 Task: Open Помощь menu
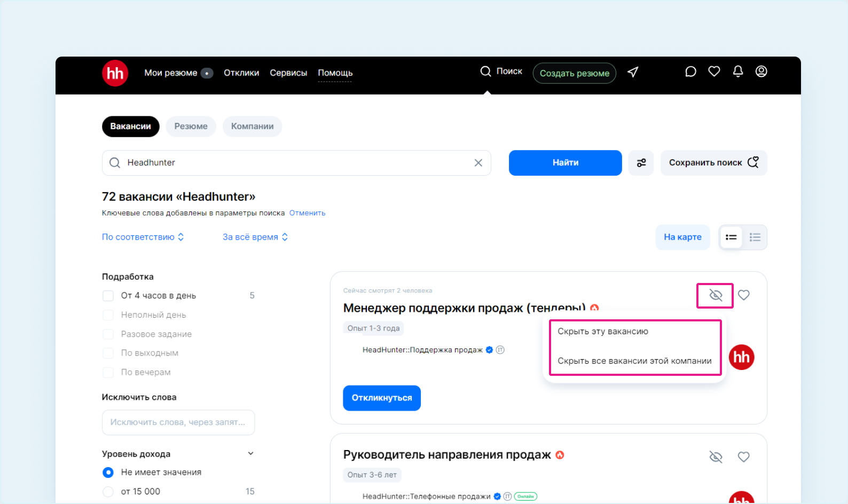click(335, 73)
